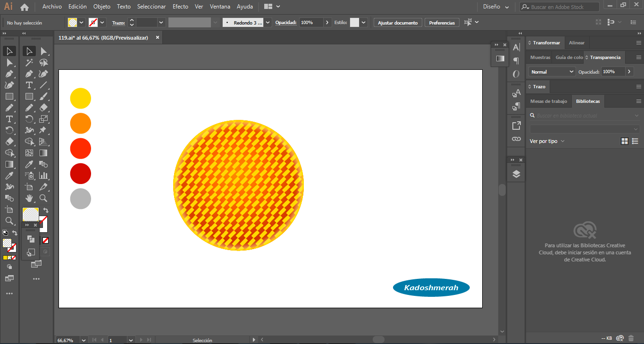Expand the Ver por tipo filter
The height and width of the screenshot is (344, 644).
(x=547, y=141)
